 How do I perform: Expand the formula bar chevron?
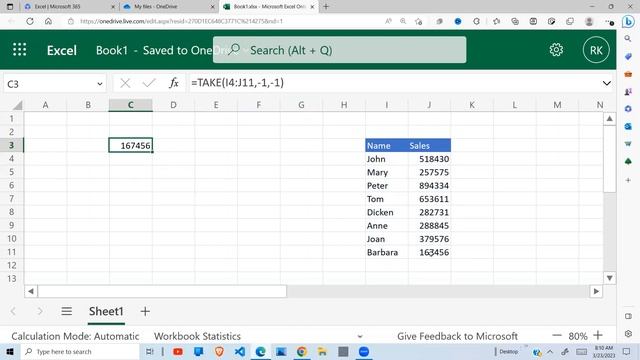(x=607, y=83)
